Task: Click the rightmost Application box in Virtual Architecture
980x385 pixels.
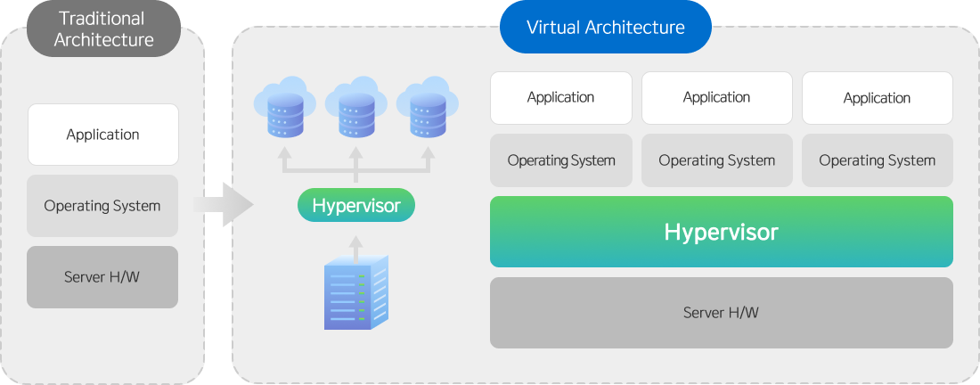Action: [x=878, y=98]
